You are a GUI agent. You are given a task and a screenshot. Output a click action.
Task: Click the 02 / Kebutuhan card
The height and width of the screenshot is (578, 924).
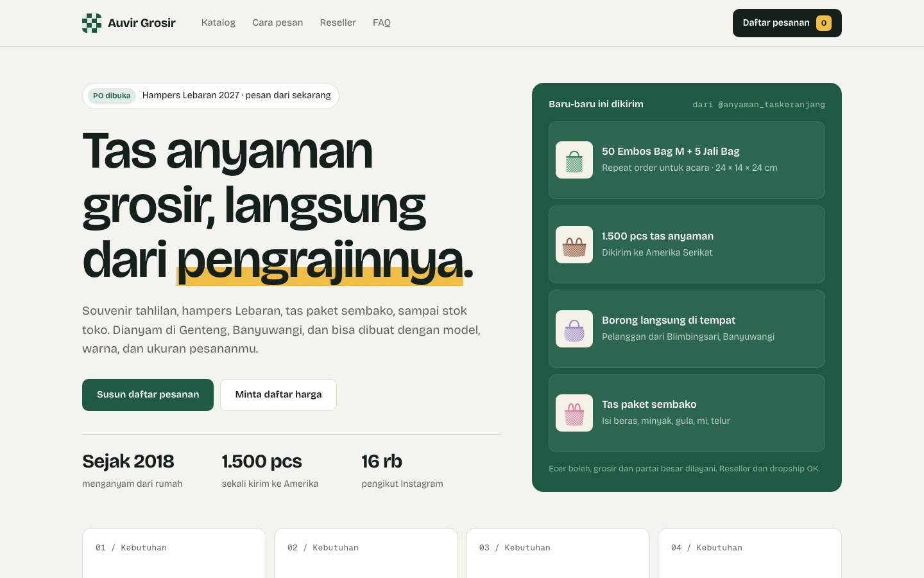pos(366,553)
